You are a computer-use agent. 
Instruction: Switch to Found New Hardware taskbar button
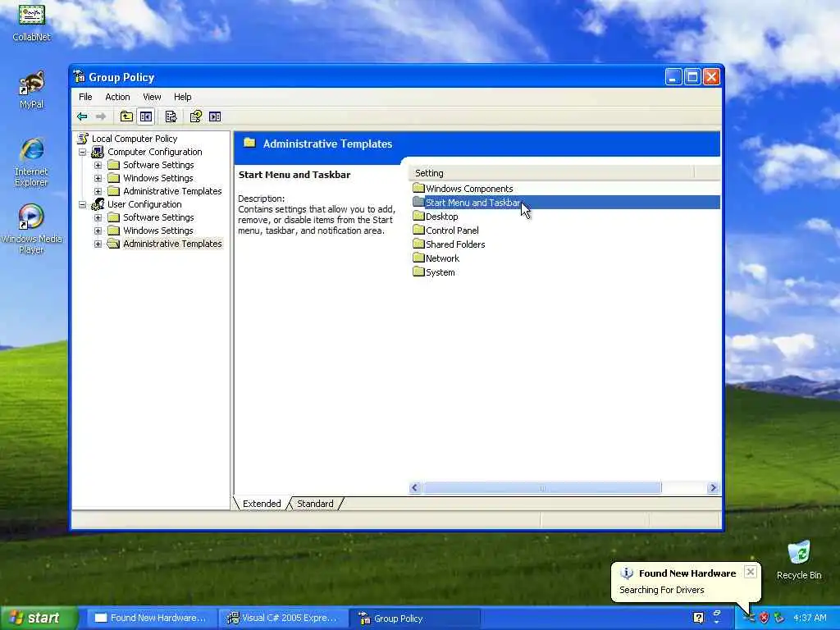pyautogui.click(x=151, y=618)
